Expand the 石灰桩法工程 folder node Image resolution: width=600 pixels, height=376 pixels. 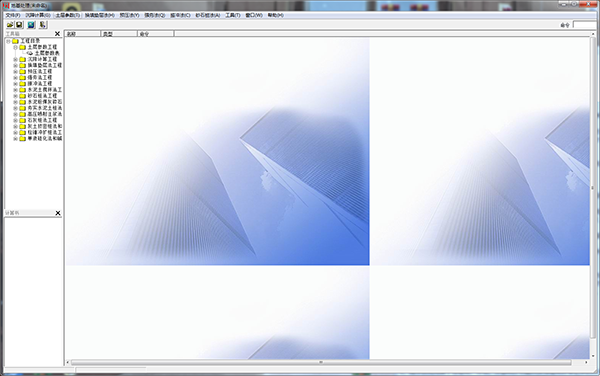click(x=15, y=120)
